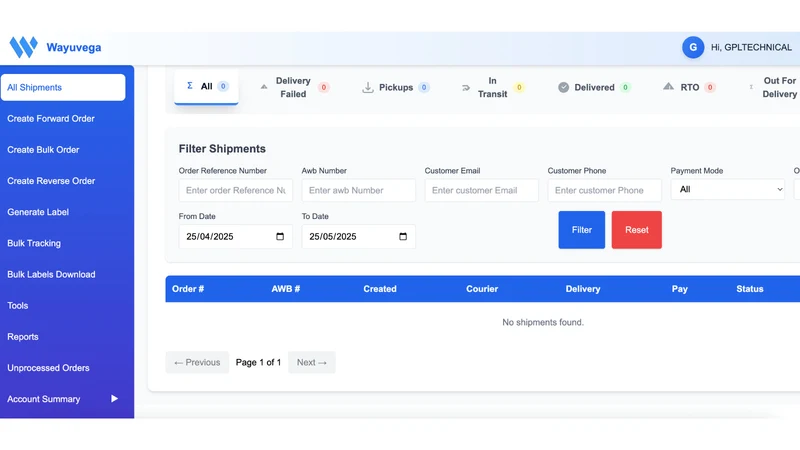Open All Shipments in sidebar

pyautogui.click(x=63, y=87)
